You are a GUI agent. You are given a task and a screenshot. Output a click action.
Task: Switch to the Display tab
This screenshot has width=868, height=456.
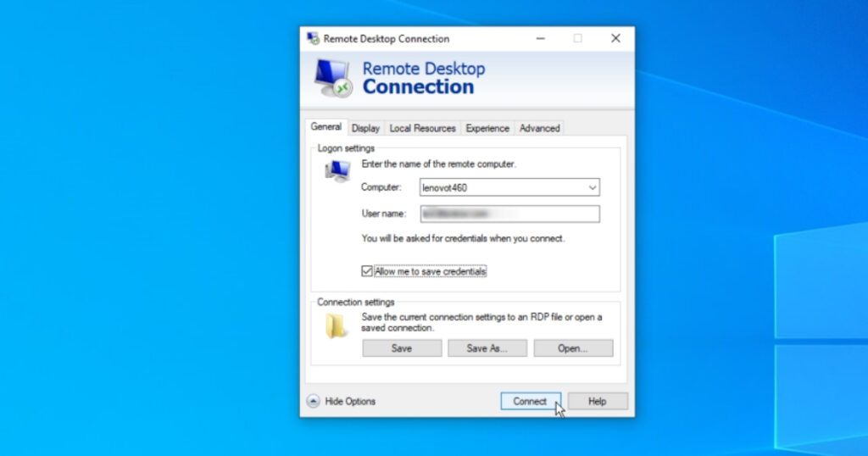pyautogui.click(x=365, y=128)
